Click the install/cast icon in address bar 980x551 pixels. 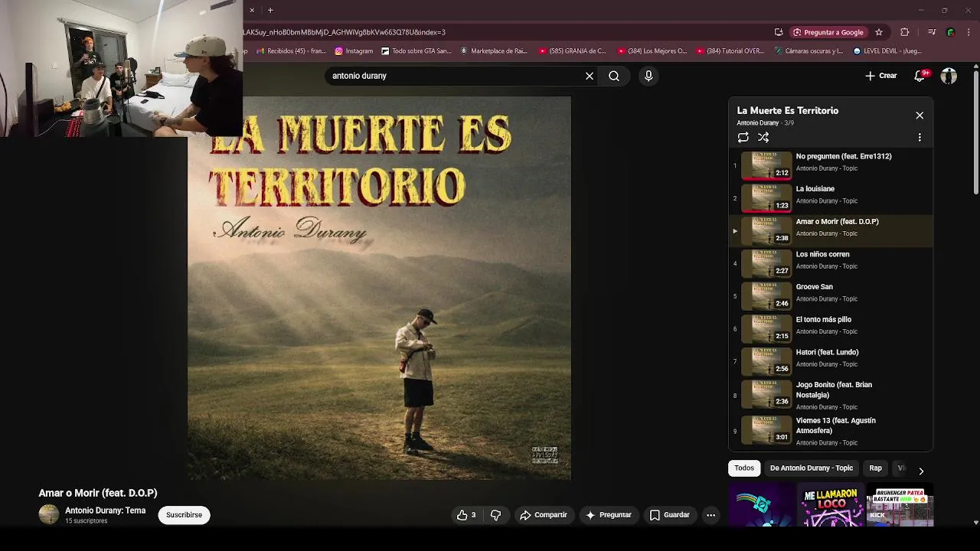[x=779, y=32]
